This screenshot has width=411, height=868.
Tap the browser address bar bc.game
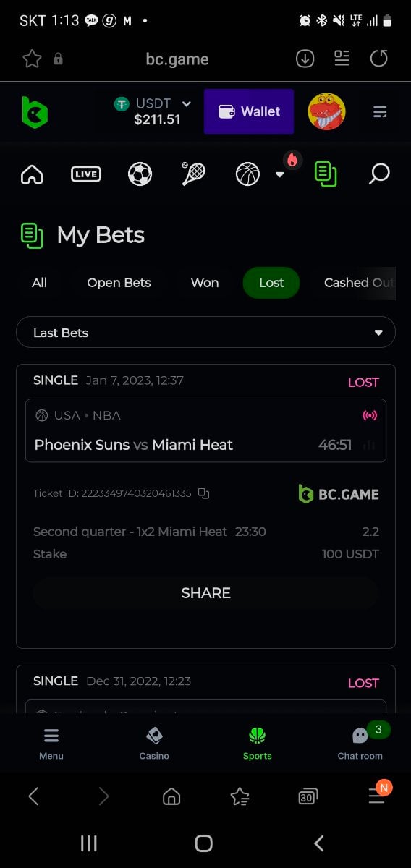pos(177,59)
